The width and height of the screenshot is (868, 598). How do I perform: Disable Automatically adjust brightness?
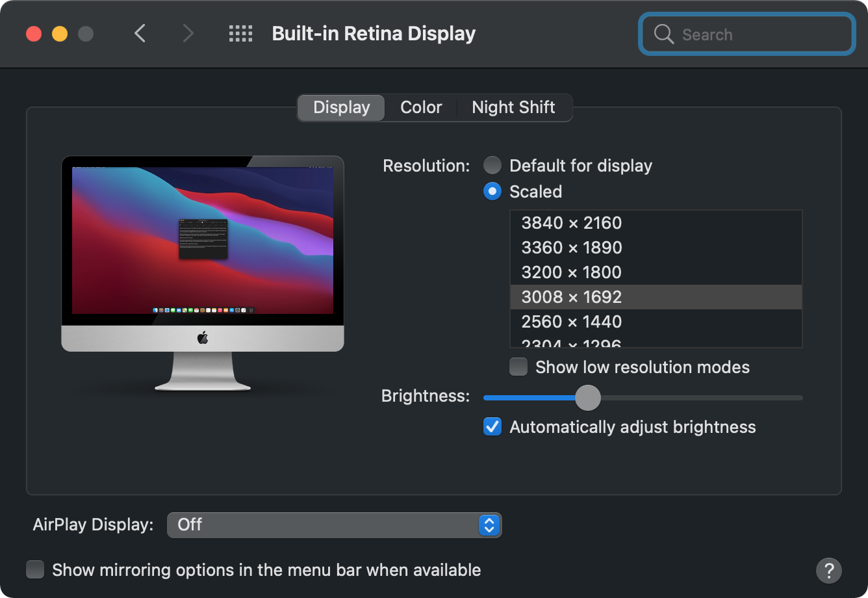(492, 427)
